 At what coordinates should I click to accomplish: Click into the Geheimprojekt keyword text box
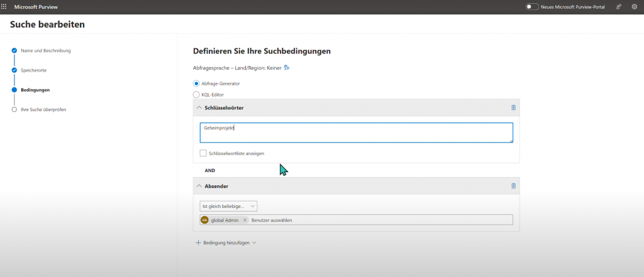click(x=356, y=133)
